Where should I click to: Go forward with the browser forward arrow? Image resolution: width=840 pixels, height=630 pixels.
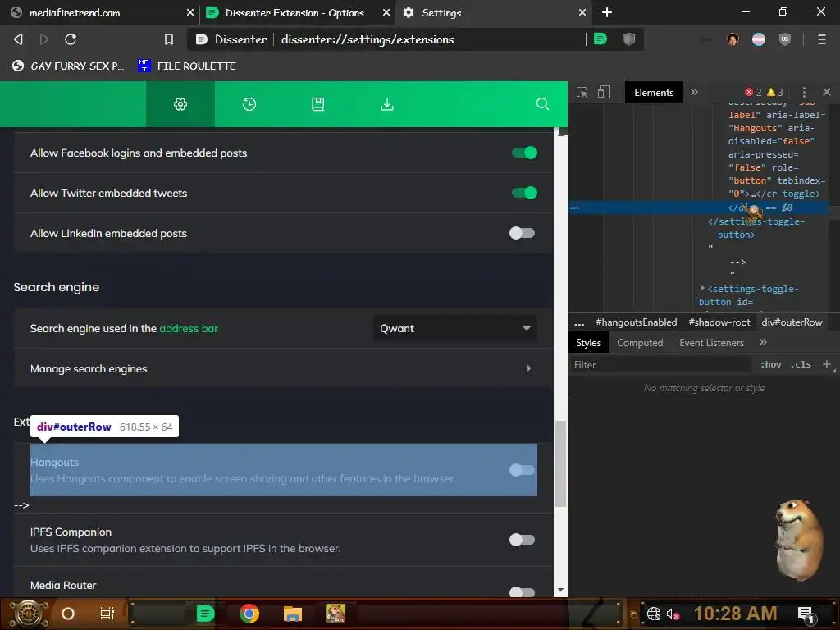pos(44,39)
